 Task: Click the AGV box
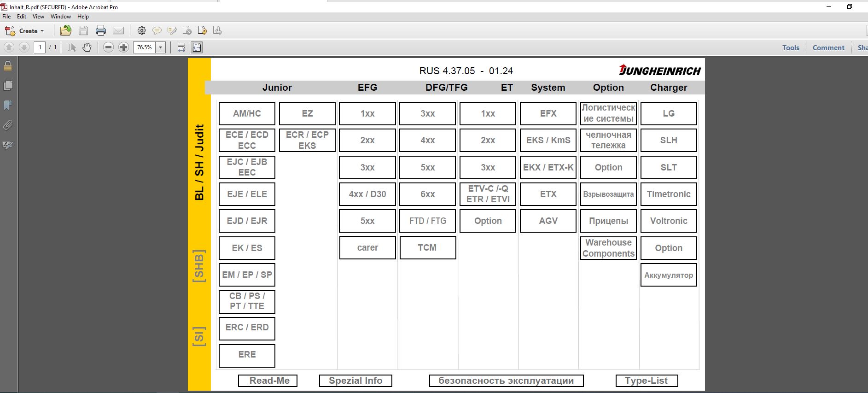tap(548, 221)
